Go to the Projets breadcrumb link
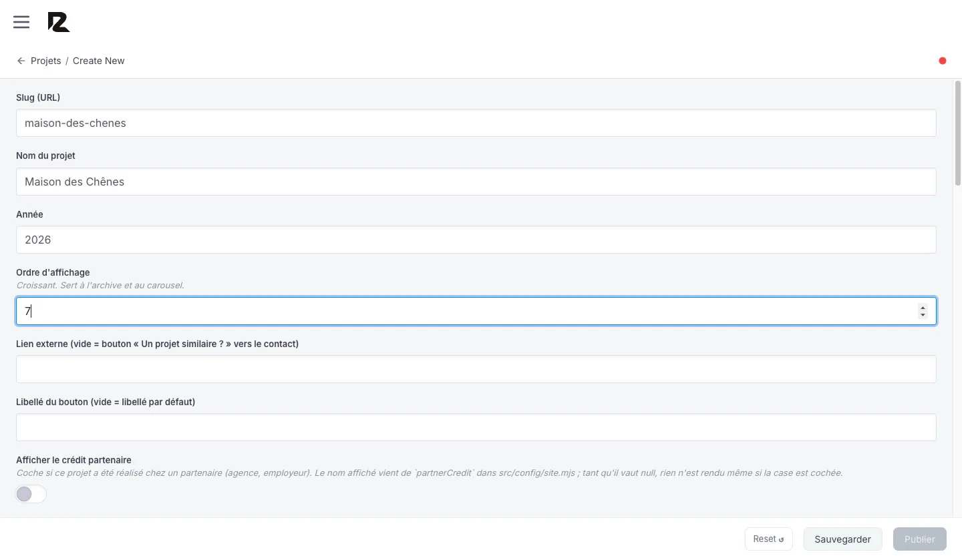 (x=45, y=61)
